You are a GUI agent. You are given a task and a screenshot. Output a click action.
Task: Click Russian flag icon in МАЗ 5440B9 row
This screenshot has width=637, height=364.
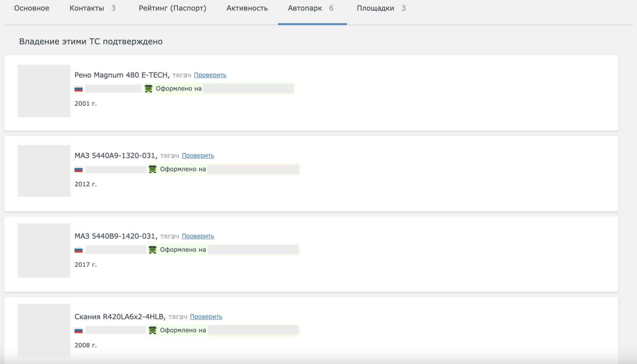(x=78, y=250)
